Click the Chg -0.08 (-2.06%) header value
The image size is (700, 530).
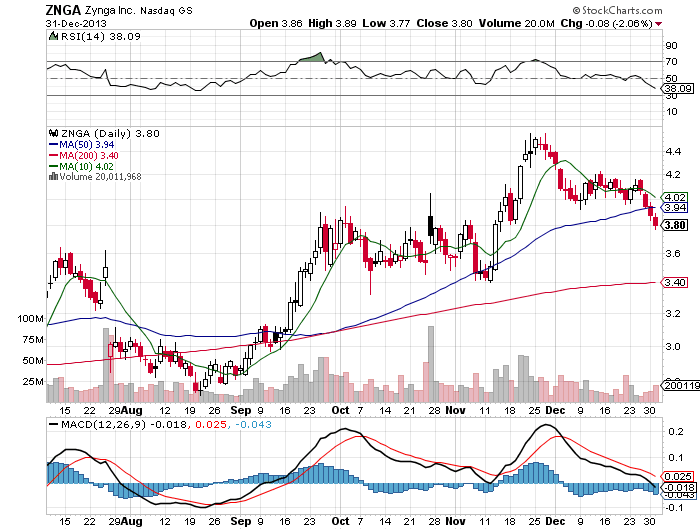pos(607,23)
